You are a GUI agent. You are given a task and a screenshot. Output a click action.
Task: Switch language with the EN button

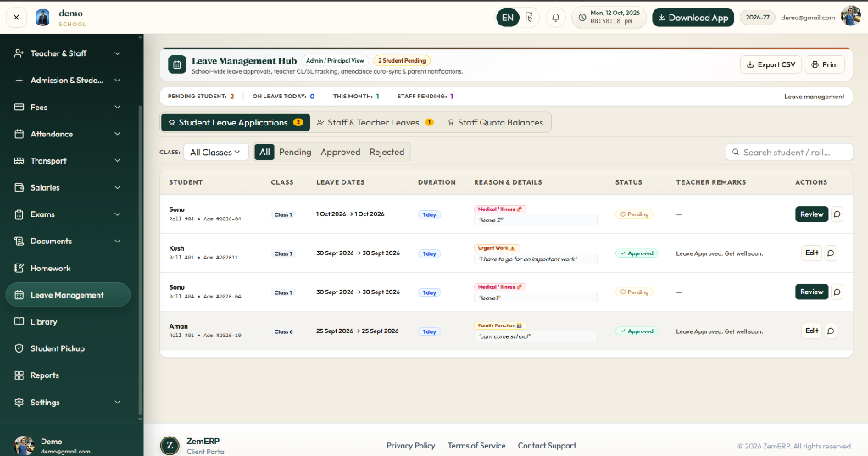508,18
